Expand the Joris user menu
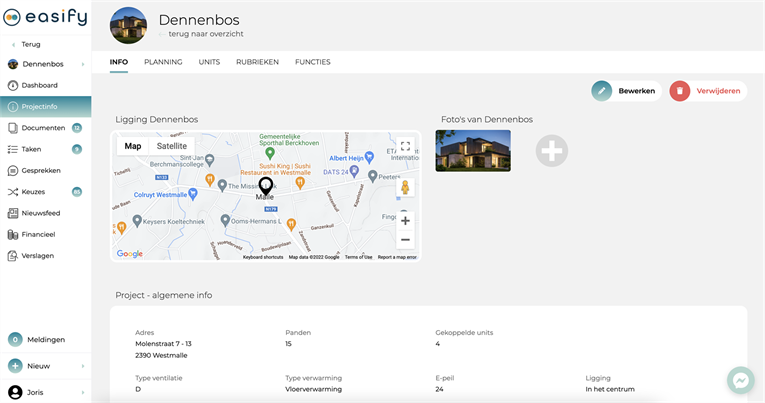 tap(45, 393)
